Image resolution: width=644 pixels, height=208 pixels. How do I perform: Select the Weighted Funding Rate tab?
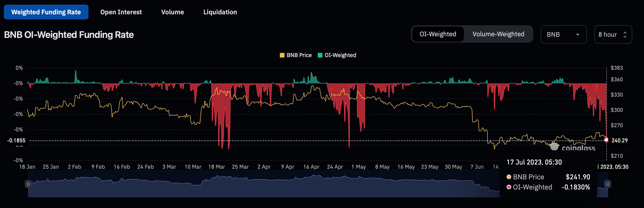(46, 12)
